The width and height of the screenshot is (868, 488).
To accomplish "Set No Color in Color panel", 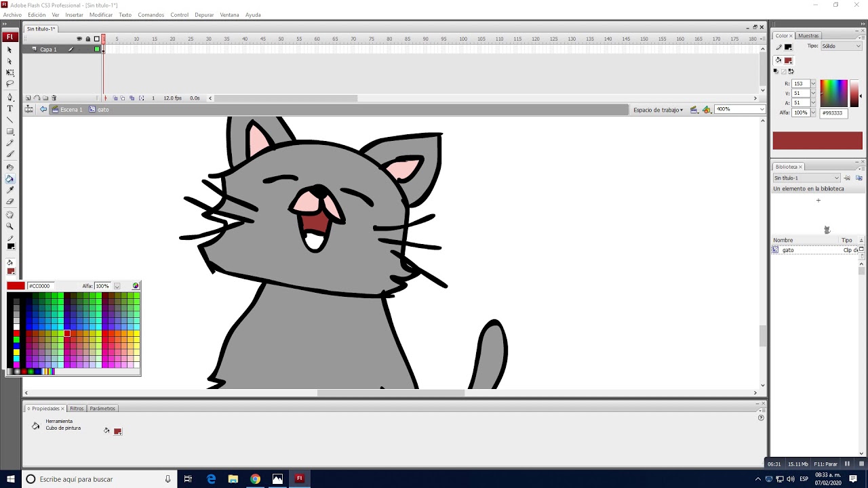I will 784,71.
